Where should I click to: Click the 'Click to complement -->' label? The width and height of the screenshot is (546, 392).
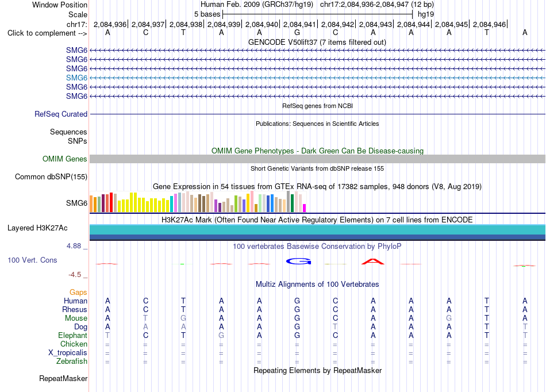pos(47,33)
